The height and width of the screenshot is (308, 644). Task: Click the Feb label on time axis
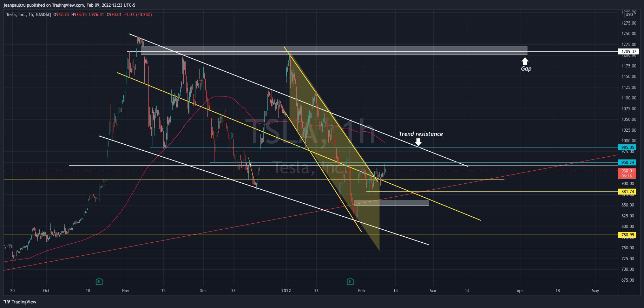361,291
